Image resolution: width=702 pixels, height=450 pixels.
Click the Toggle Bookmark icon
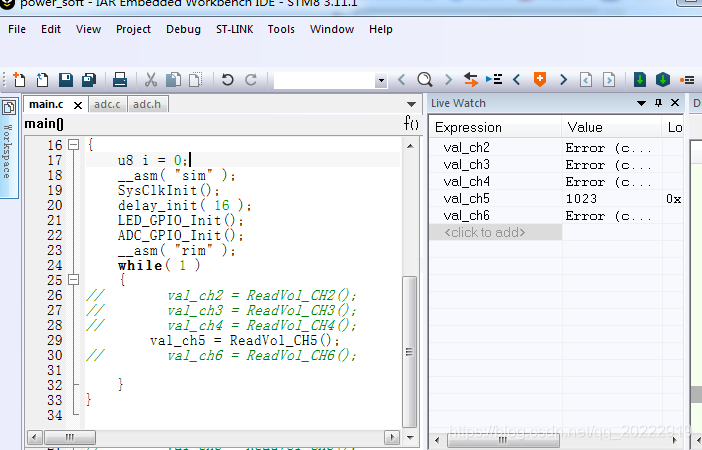point(540,79)
